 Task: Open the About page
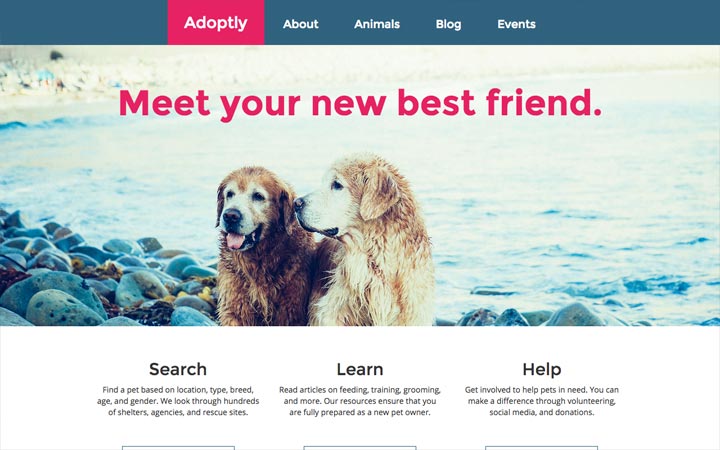pos(300,24)
